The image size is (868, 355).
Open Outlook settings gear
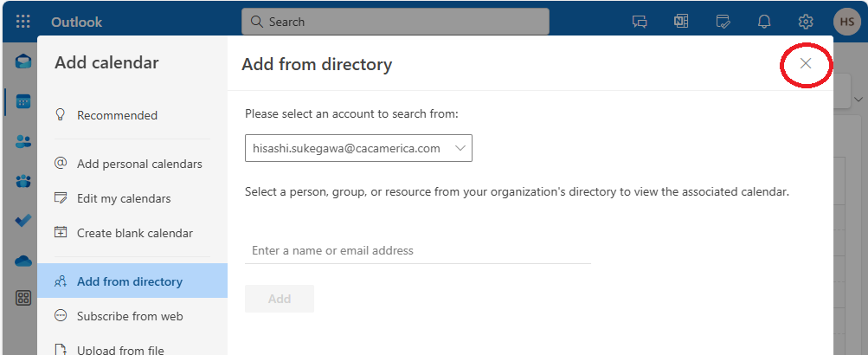(x=806, y=22)
